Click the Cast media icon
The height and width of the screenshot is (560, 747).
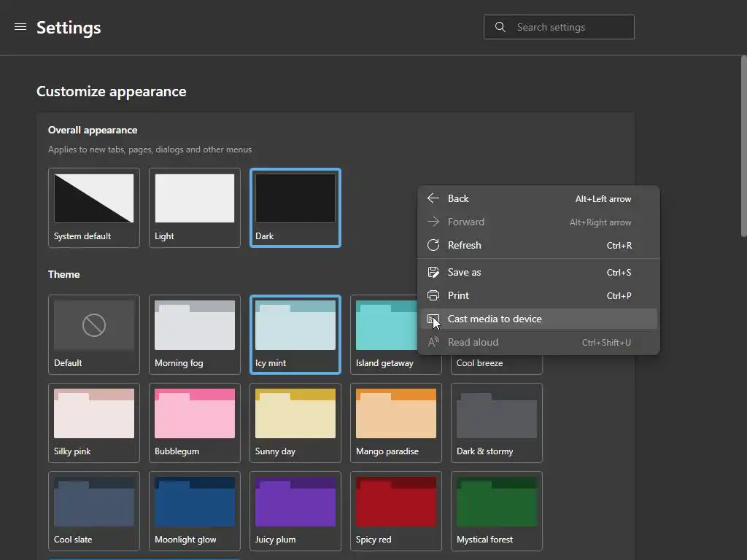[433, 319]
